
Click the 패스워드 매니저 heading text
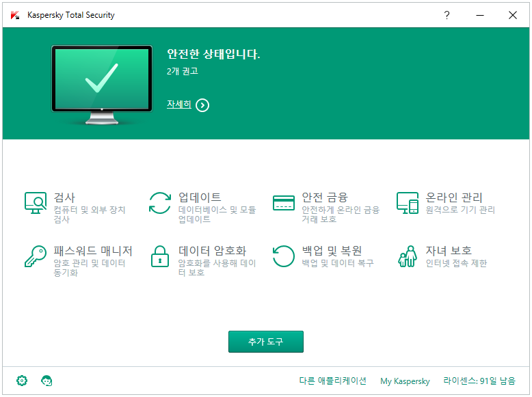pos(92,251)
